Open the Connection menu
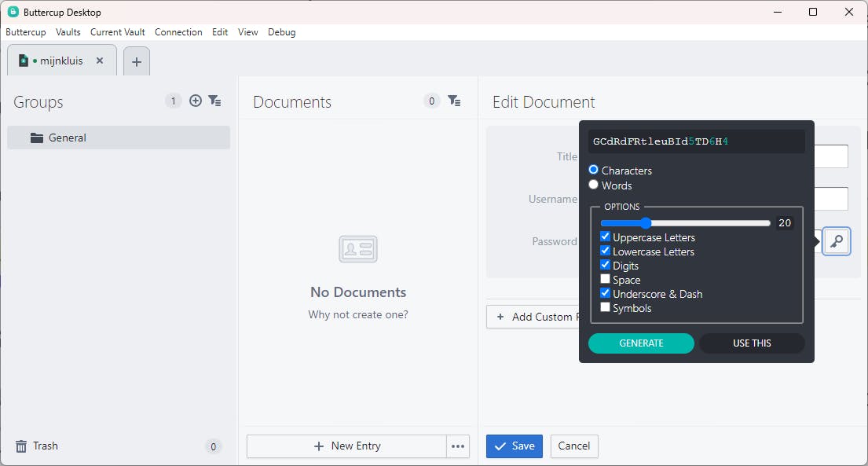The width and height of the screenshot is (868, 466). click(x=178, y=32)
